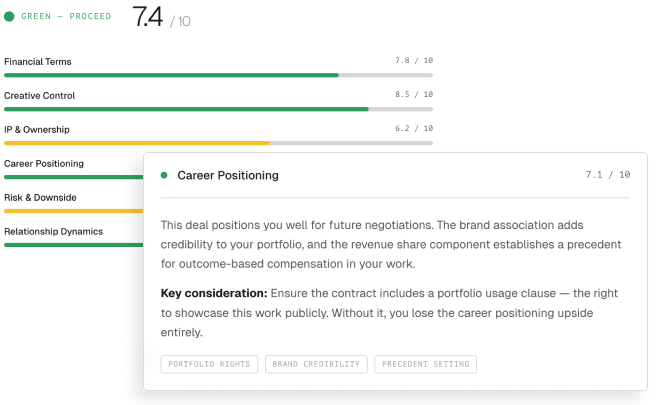The width and height of the screenshot is (660, 405).
Task: Select the IP & Ownership category label
Action: tap(37, 130)
